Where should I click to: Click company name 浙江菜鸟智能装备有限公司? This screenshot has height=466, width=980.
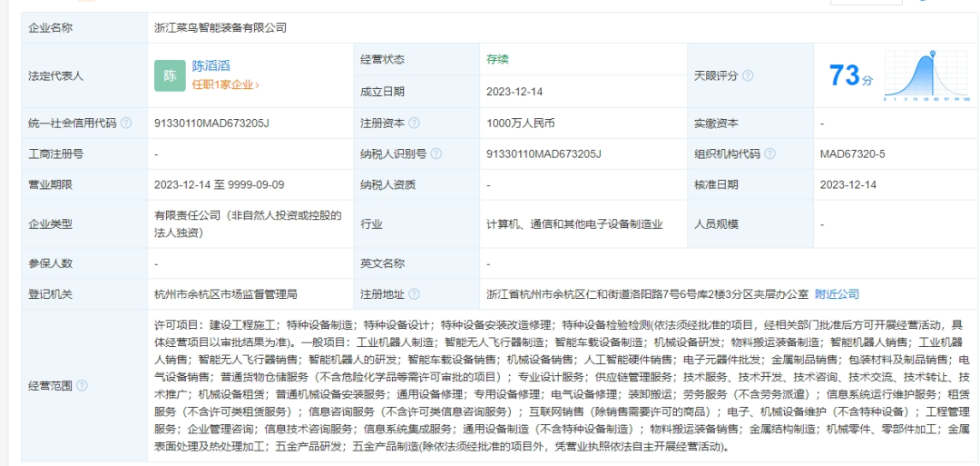(x=220, y=27)
